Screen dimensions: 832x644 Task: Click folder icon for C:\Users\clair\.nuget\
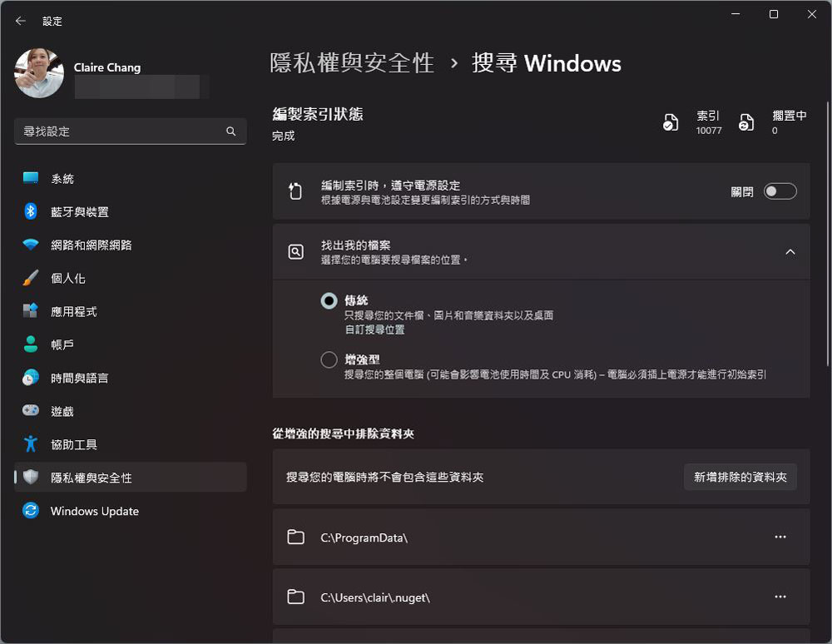[x=295, y=597]
